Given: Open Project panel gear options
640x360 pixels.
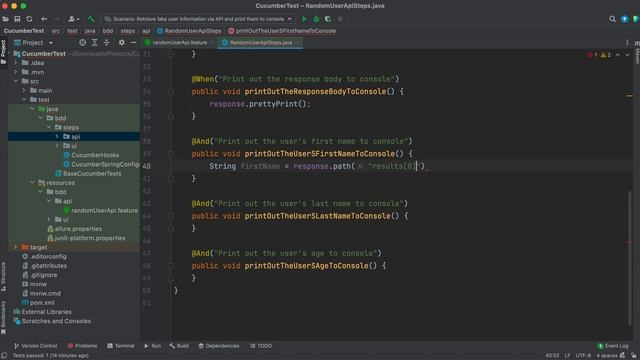Looking at the screenshot, I should pos(122,42).
